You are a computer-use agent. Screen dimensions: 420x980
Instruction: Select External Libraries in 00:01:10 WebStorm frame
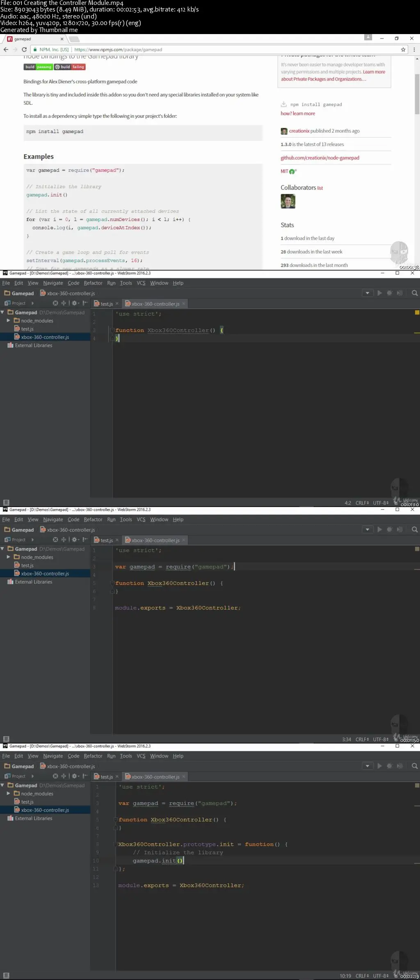pos(34,345)
